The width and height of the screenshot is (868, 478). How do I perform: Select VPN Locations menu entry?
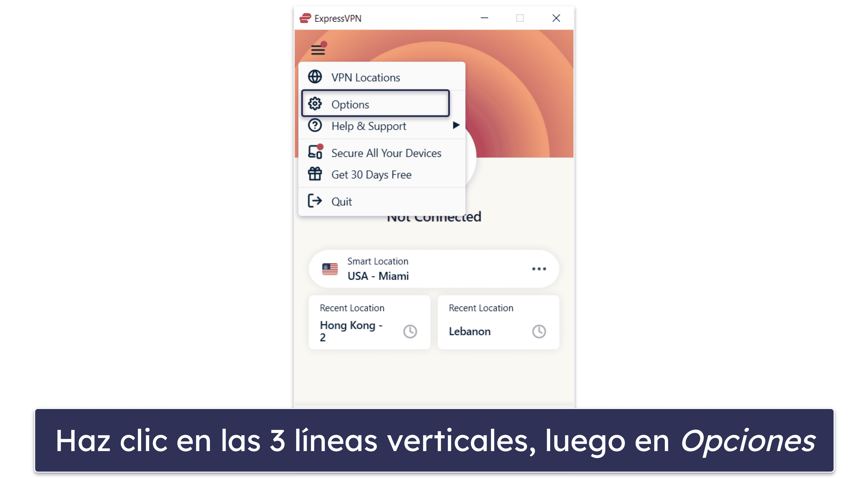[382, 77]
